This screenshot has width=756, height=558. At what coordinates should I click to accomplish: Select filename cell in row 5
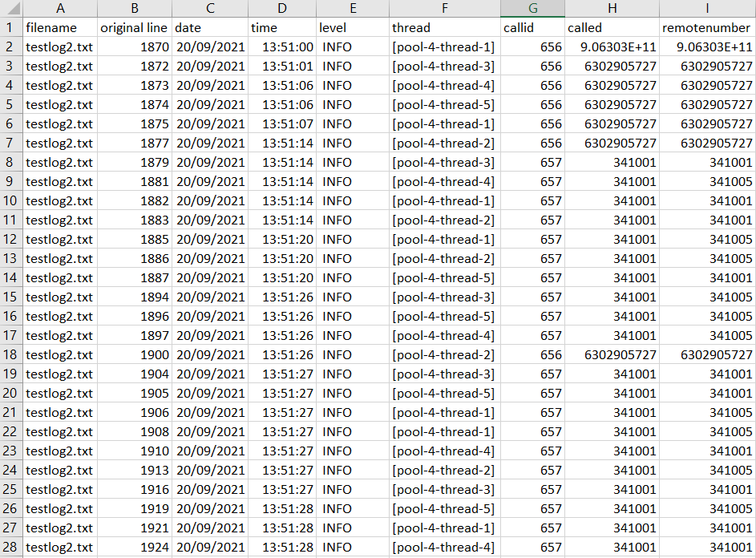(x=60, y=105)
